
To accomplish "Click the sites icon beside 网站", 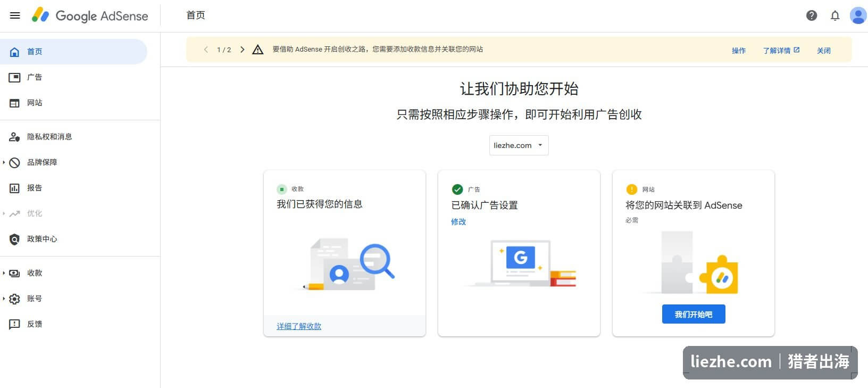I will 15,103.
